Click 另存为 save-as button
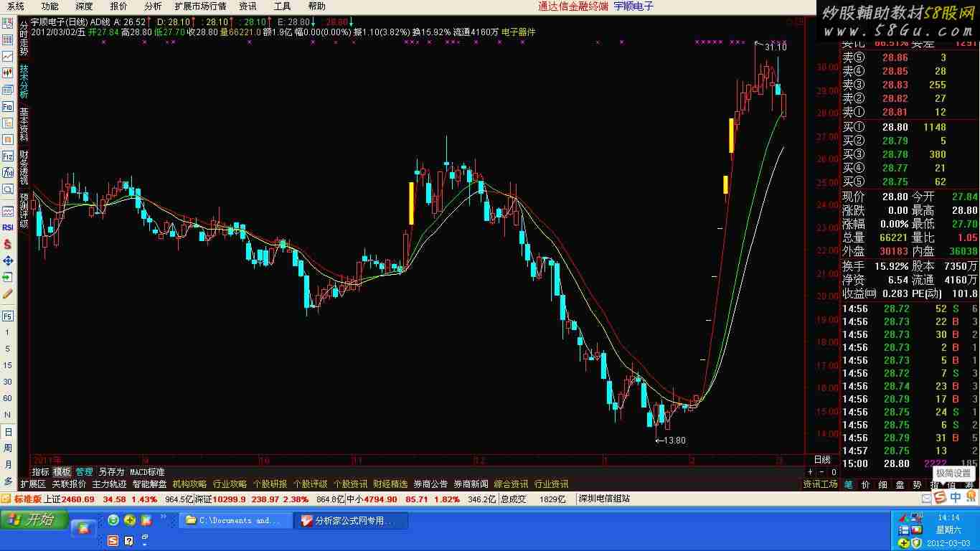980x551 pixels. click(x=111, y=472)
